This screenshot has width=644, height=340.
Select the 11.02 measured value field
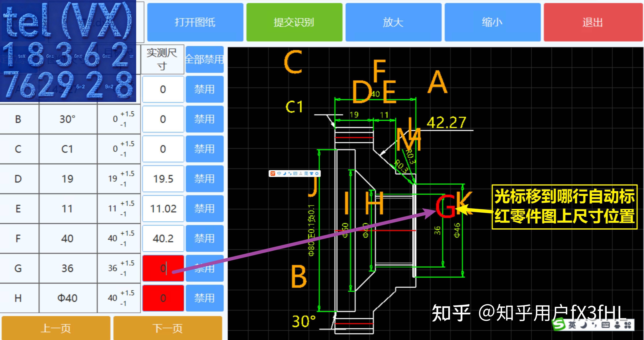pos(163,209)
